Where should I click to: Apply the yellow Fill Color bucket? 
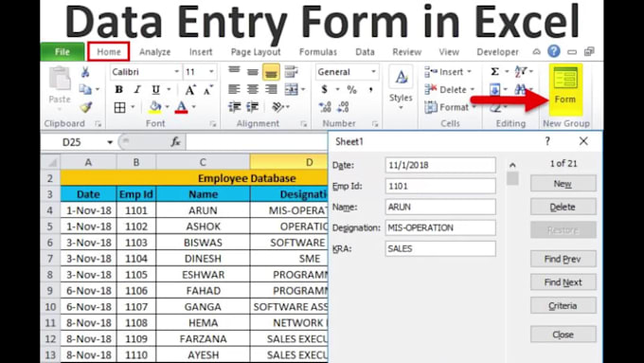tap(154, 108)
